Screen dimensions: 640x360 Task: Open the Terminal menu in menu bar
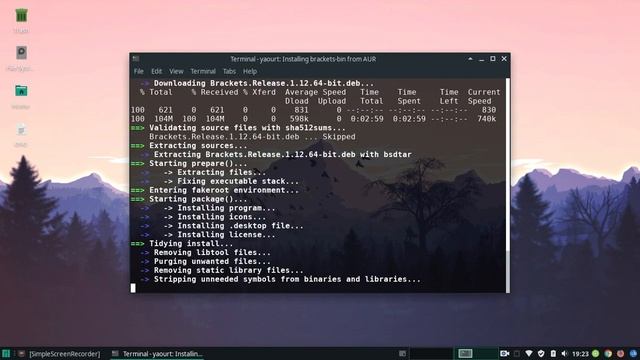(203, 71)
